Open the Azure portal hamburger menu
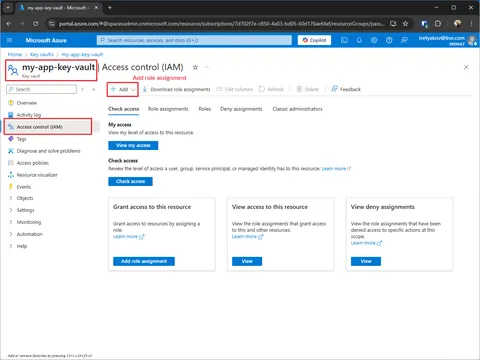This screenshot has height=360, width=480. click(10, 40)
